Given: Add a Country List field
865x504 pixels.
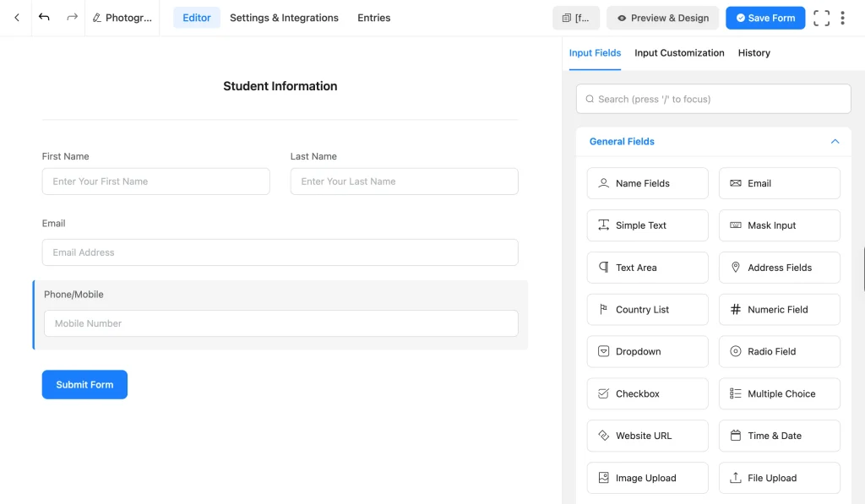Looking at the screenshot, I should click(x=647, y=309).
